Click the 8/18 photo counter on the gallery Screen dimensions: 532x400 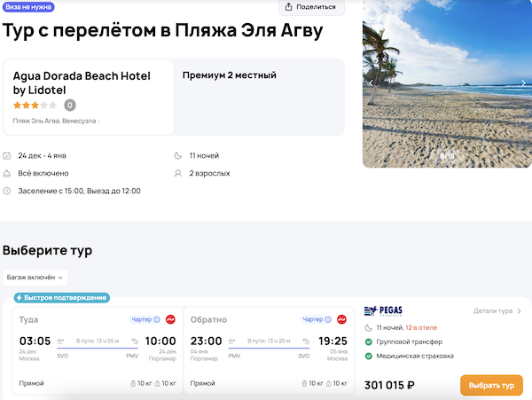point(447,156)
